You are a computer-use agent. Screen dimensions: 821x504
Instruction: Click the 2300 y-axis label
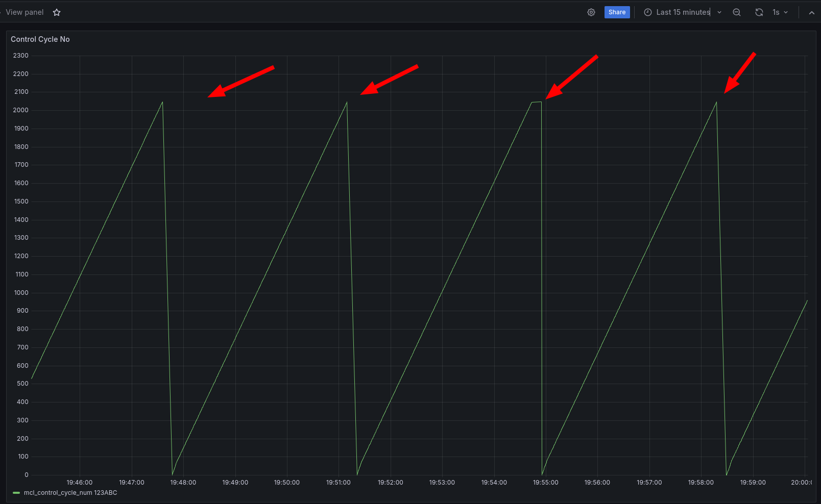21,56
